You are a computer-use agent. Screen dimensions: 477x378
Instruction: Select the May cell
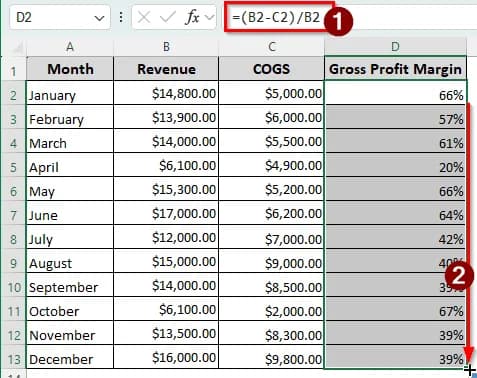tap(70, 189)
